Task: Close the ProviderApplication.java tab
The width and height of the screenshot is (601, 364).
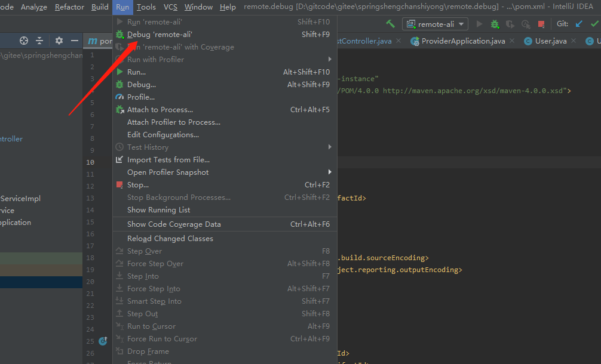Action: pos(512,41)
